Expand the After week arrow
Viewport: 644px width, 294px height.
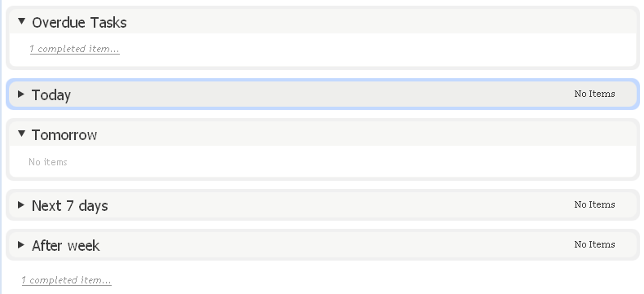tap(21, 245)
